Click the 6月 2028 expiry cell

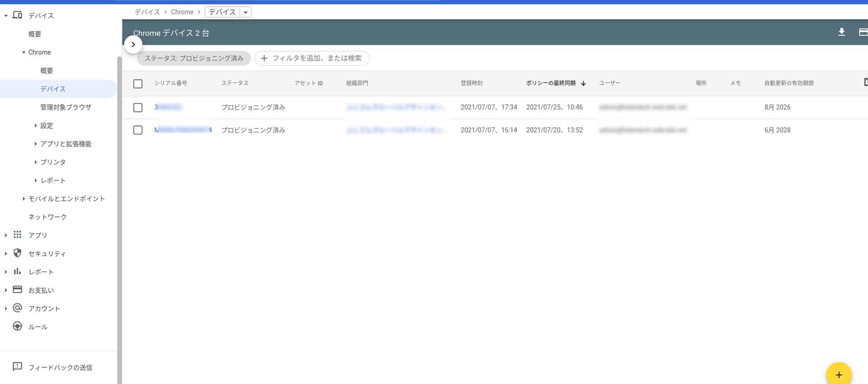point(778,130)
